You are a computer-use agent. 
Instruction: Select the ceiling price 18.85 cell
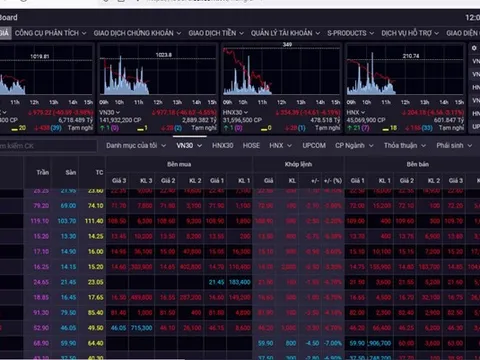click(x=41, y=297)
